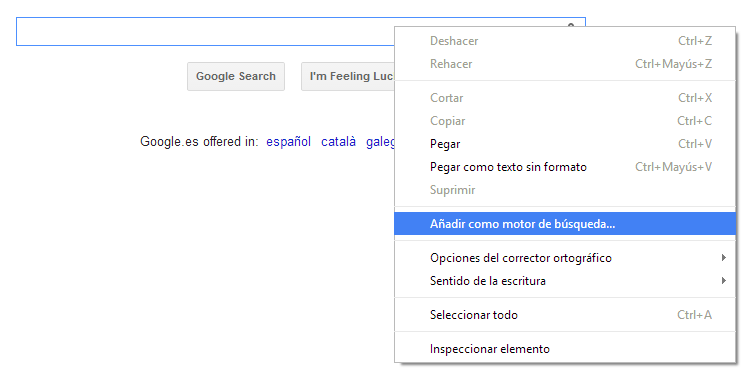Click Añadir como motor de búsqueda…
751x384 pixels.
pos(565,224)
